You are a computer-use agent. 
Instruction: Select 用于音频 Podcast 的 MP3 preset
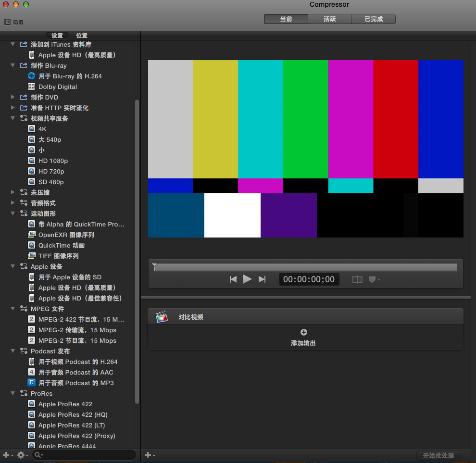pyautogui.click(x=76, y=383)
